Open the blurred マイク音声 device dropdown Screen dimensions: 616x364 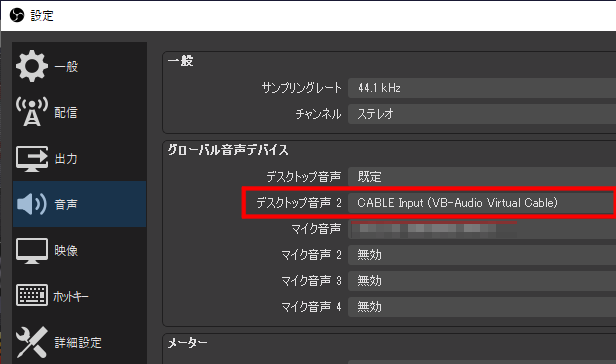click(482, 229)
